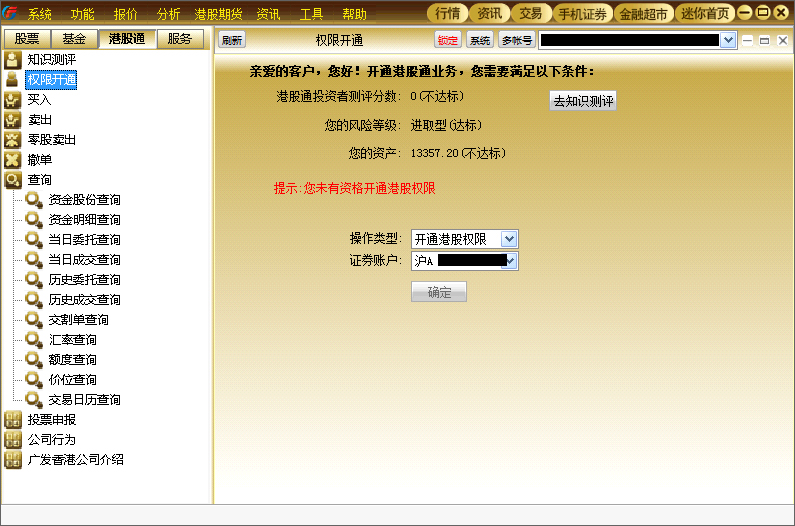Open the 港股期货 menu
The width and height of the screenshot is (795, 526).
(x=218, y=14)
